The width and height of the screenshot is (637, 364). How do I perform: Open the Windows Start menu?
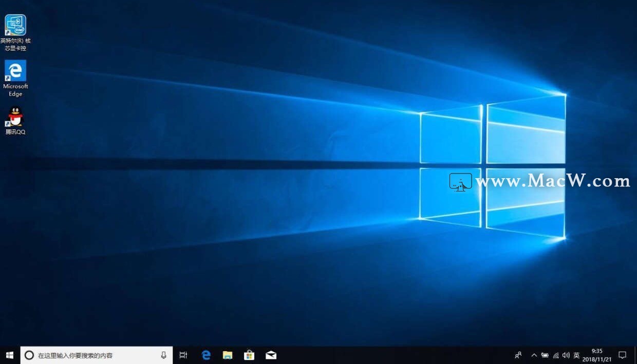[9, 355]
